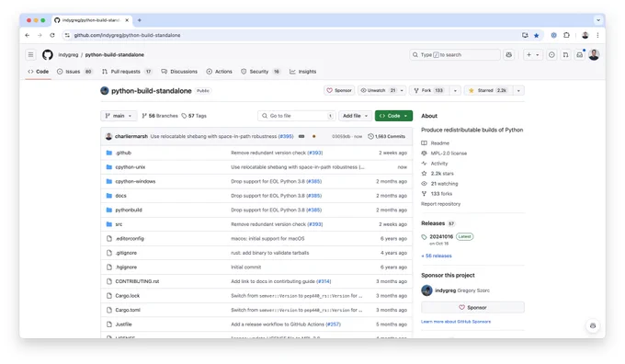View the 1,563 Commits history
The image size is (625, 364).
386,136
